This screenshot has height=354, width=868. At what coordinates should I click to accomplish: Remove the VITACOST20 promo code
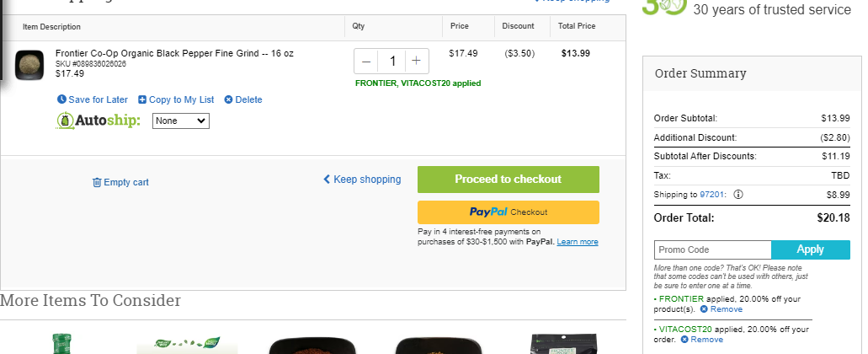(x=701, y=340)
